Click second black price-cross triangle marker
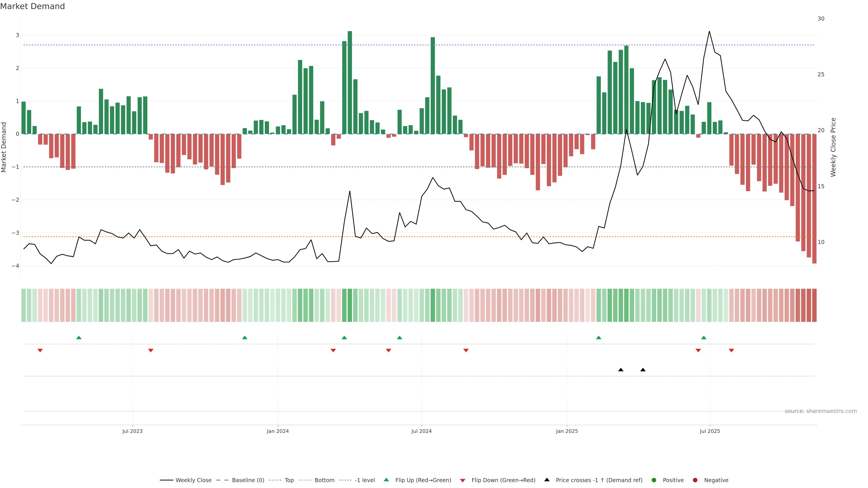The width and height of the screenshot is (868, 488). coord(643,370)
